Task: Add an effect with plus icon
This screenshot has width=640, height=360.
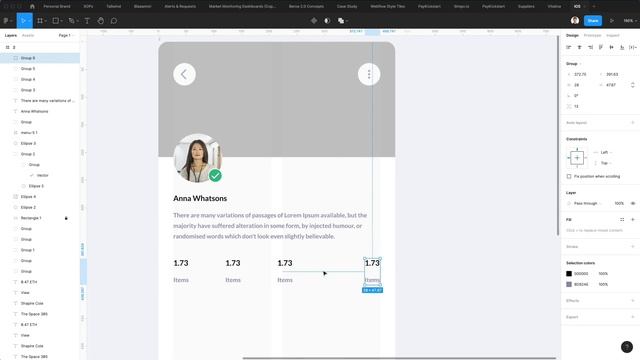Action: pos(633,300)
